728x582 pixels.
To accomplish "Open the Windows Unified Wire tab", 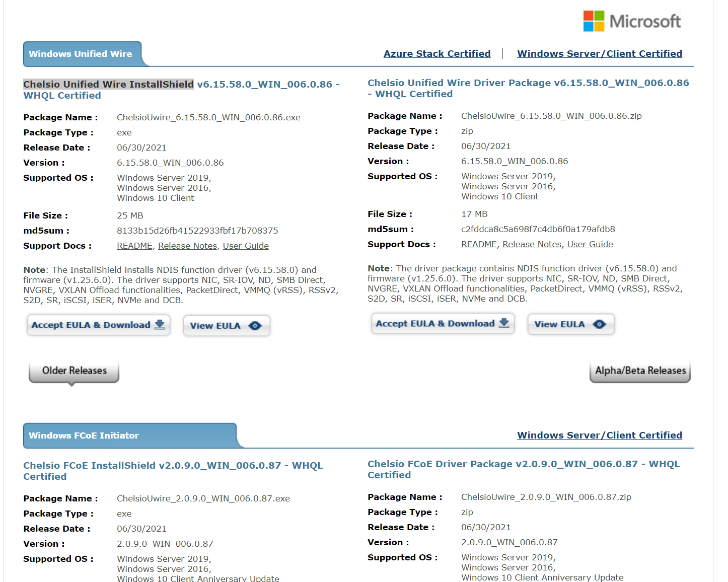I will [x=82, y=54].
